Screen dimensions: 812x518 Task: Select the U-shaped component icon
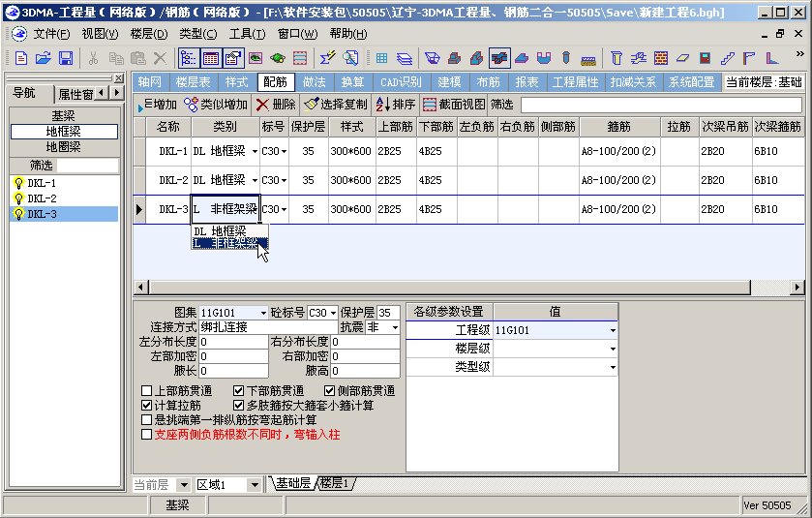pyautogui.click(x=544, y=58)
